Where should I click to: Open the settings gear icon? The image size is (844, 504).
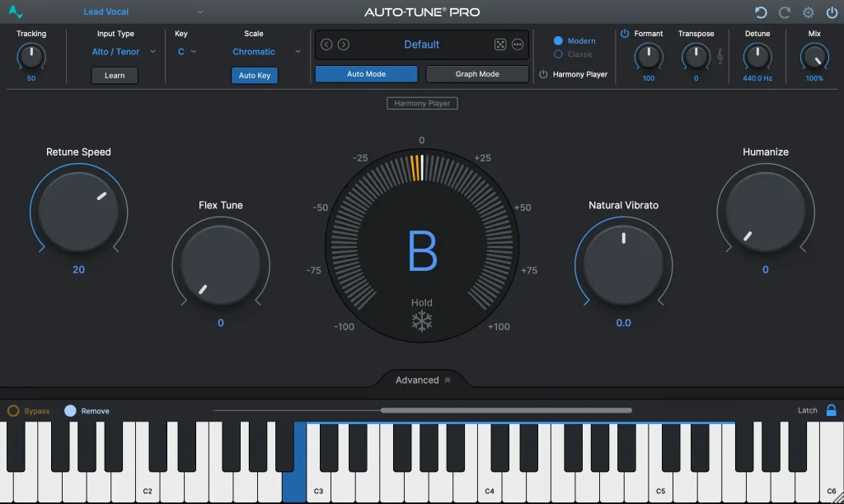tap(808, 12)
